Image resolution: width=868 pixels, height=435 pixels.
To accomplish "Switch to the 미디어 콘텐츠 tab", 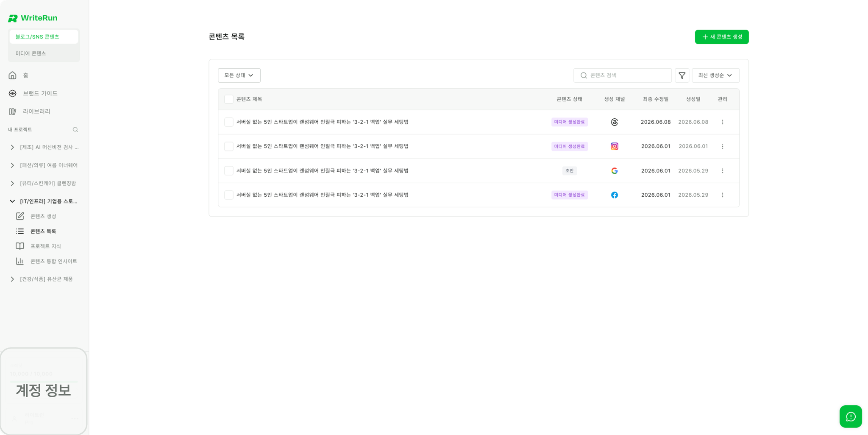I will coord(44,53).
